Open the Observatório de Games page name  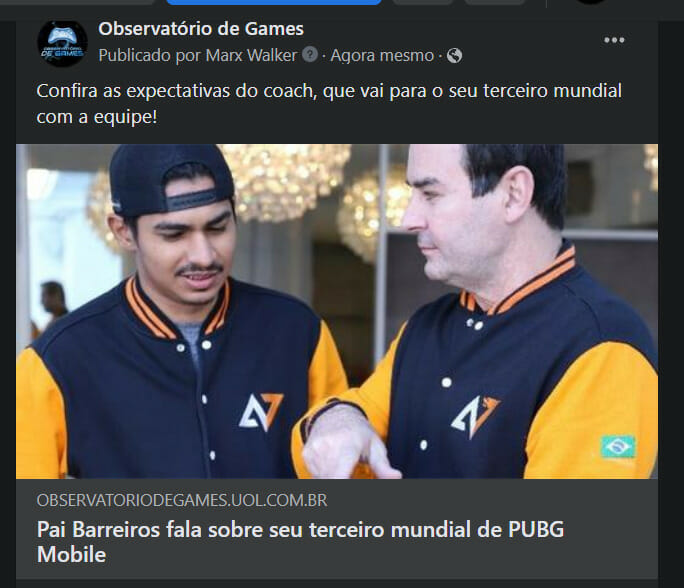pos(201,29)
